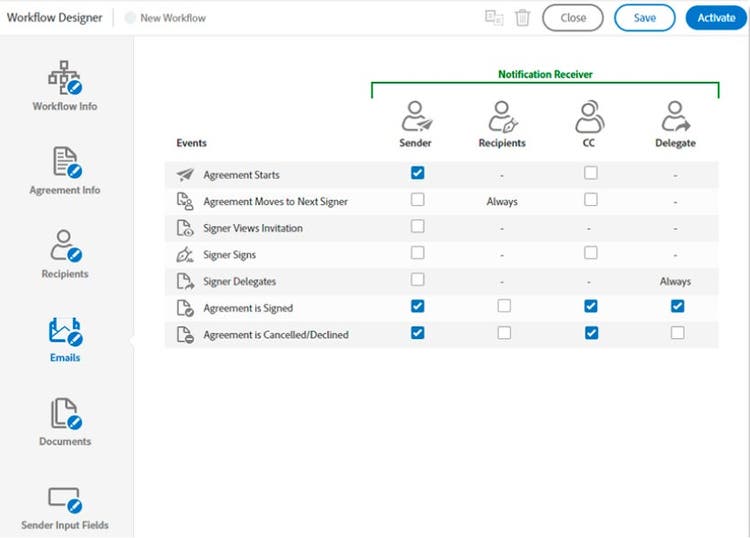
Task: Check Sender for Signer Delegates event
Action: click(x=417, y=280)
